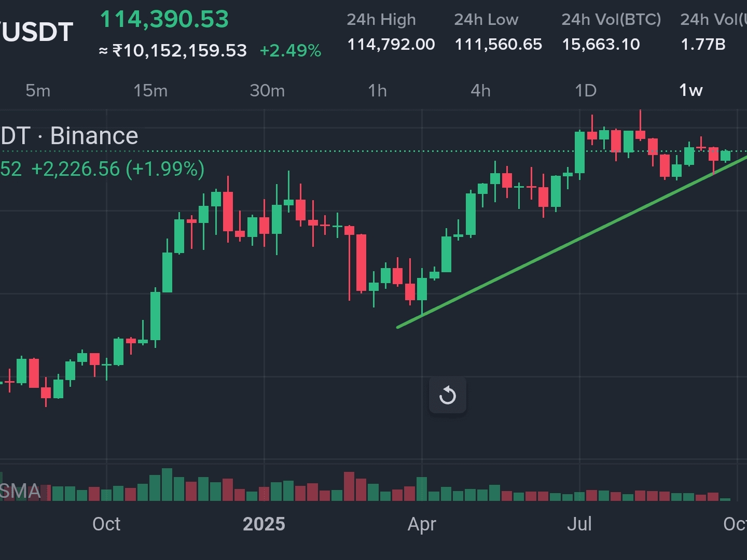Click the 2025 time axis marker
Image resolution: width=747 pixels, height=560 pixels.
coord(264,524)
